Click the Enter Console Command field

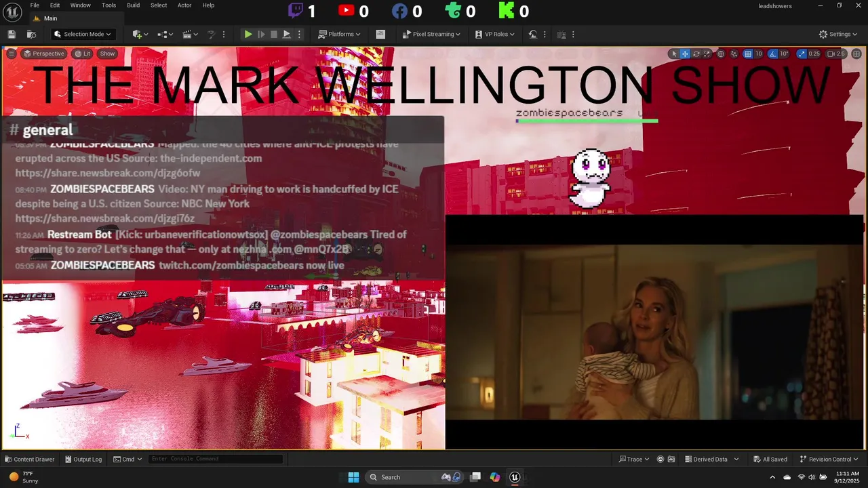coord(215,459)
